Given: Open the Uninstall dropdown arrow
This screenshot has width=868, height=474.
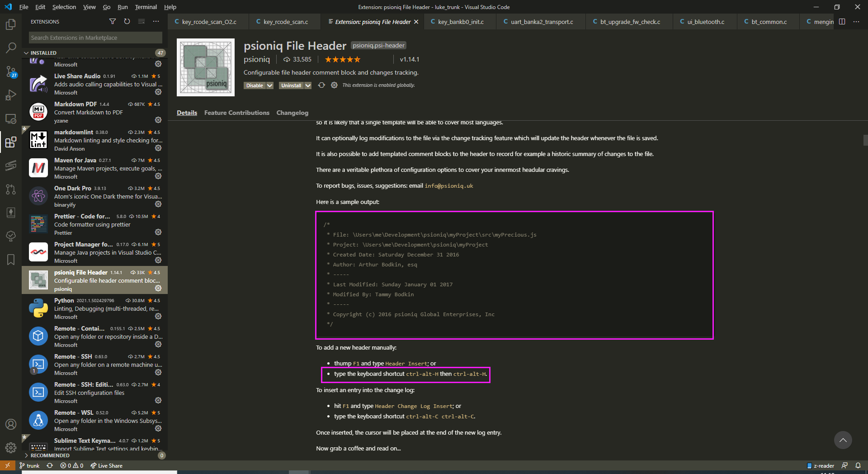Looking at the screenshot, I should (308, 85).
